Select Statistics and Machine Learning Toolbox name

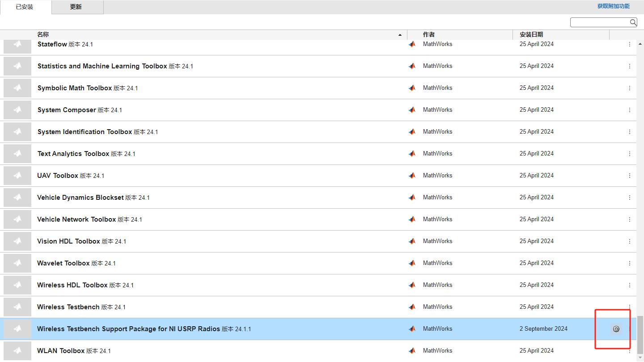click(102, 66)
